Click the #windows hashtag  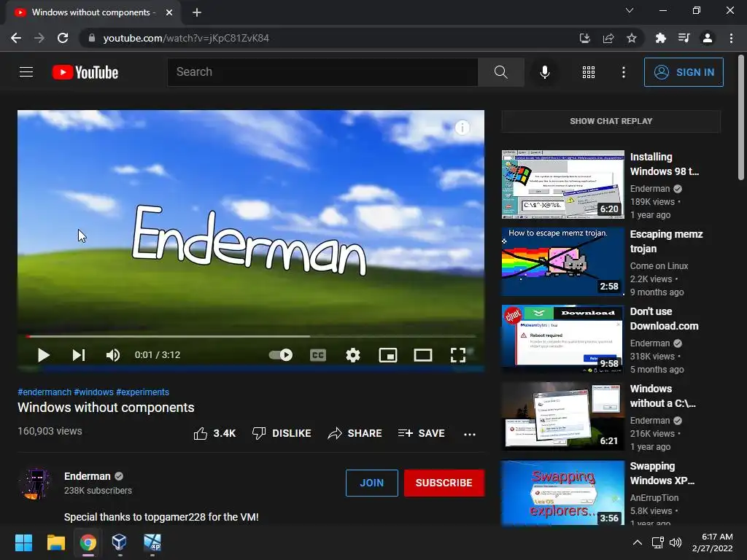pos(94,392)
